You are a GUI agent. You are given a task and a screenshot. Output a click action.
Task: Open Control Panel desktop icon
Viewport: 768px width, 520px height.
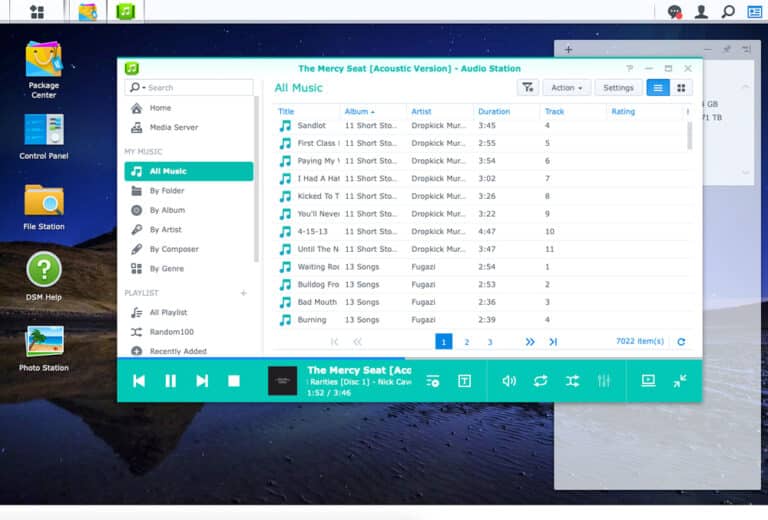44,137
